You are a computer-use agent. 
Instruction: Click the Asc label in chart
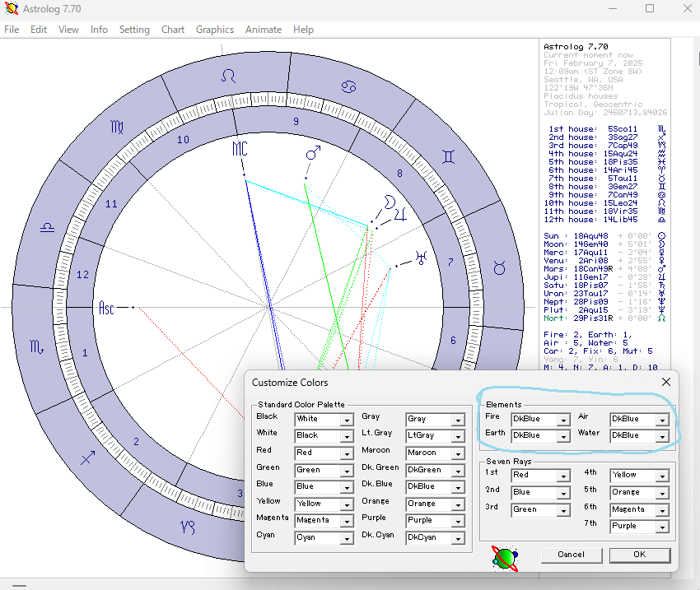[106, 308]
